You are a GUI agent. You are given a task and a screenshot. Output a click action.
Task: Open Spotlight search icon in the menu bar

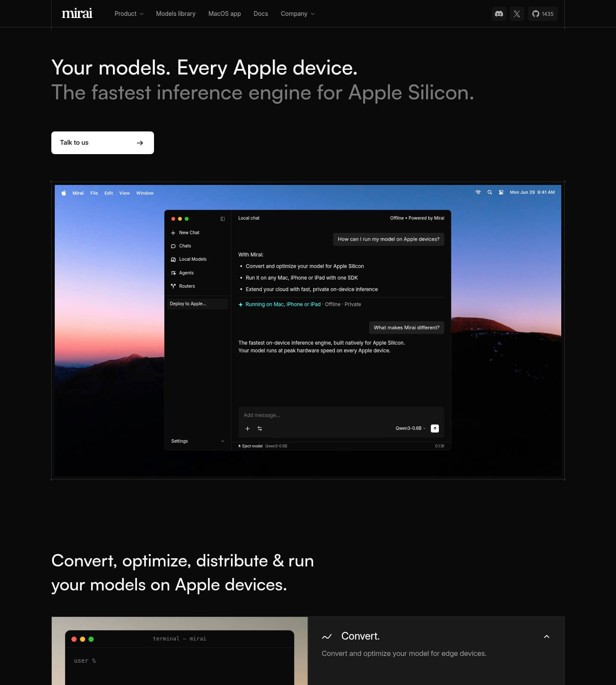tap(490, 192)
